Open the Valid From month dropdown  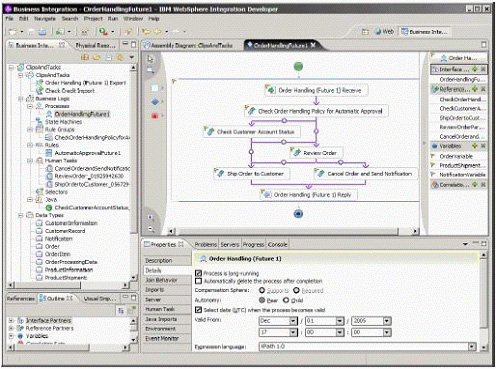[293, 321]
